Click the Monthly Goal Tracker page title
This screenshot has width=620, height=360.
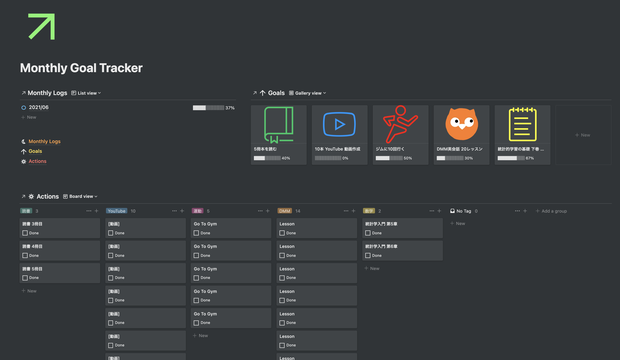[x=81, y=68]
